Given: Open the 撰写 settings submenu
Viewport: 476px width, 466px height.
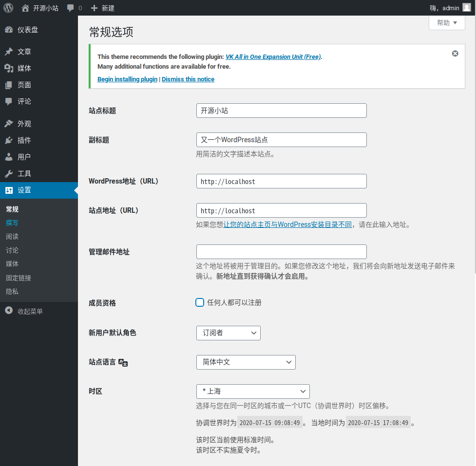Looking at the screenshot, I should point(12,223).
